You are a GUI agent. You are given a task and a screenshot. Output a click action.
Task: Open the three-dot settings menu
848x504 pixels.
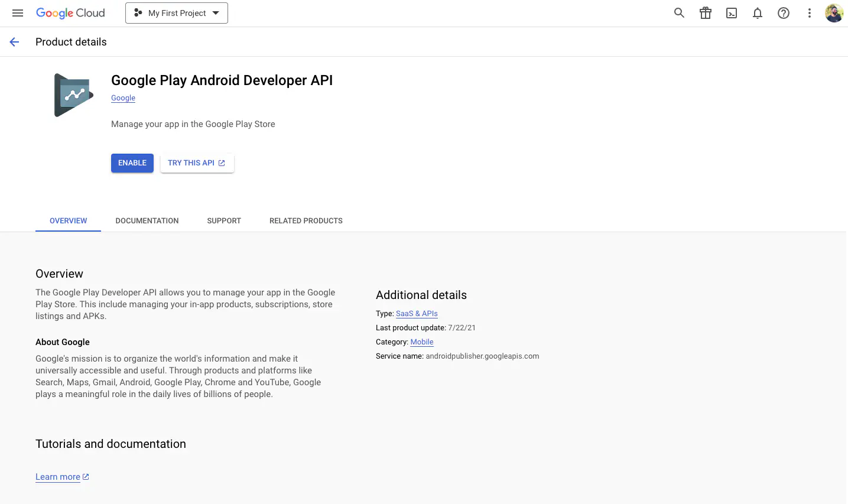[810, 13]
